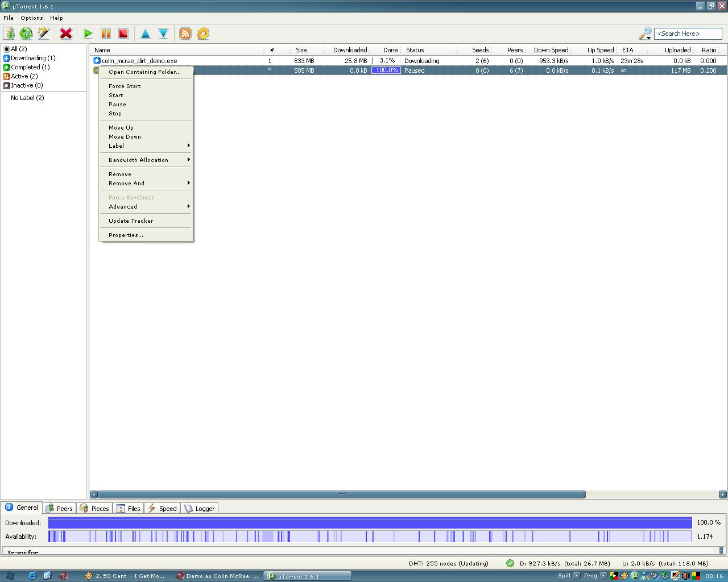Switch to the '2. 50 Cent - I Get Mo...' taskbar button
The height and width of the screenshot is (582, 728).
pos(125,576)
